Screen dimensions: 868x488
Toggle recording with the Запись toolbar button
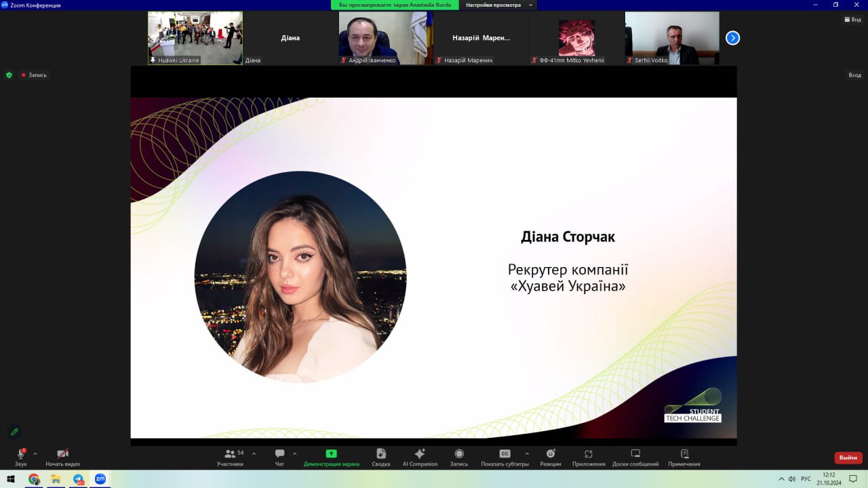pos(459,457)
